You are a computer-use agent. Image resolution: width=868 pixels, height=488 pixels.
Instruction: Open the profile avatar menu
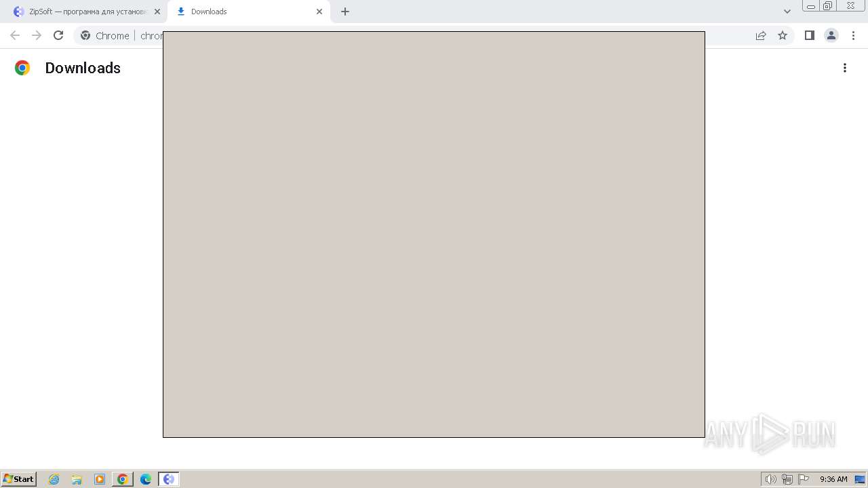click(x=831, y=35)
